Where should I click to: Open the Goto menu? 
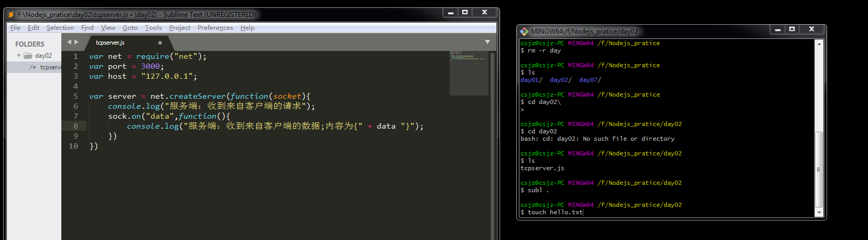130,28
